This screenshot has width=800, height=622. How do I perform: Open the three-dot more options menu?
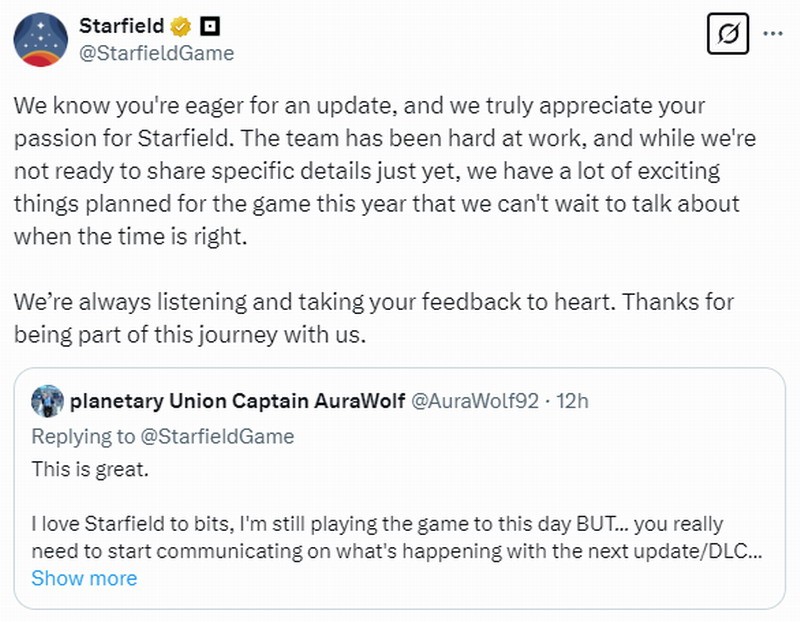pyautogui.click(x=773, y=33)
